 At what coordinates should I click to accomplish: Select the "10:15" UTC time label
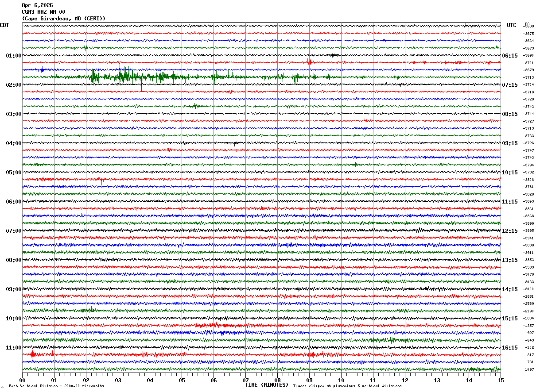510,173
